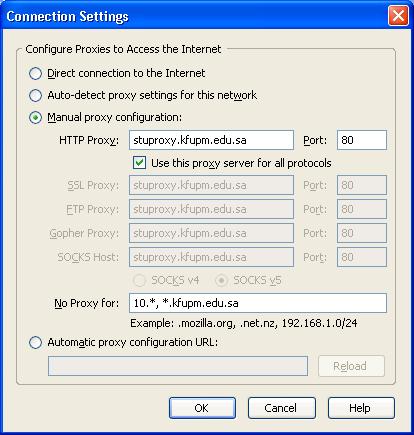Select Automatic proxy configuration URL option

pos(35,342)
